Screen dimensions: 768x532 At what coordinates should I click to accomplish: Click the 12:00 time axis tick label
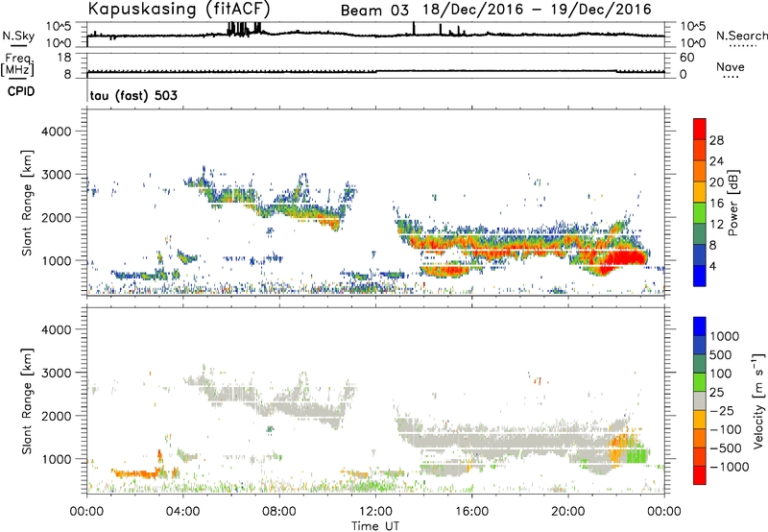pos(375,512)
